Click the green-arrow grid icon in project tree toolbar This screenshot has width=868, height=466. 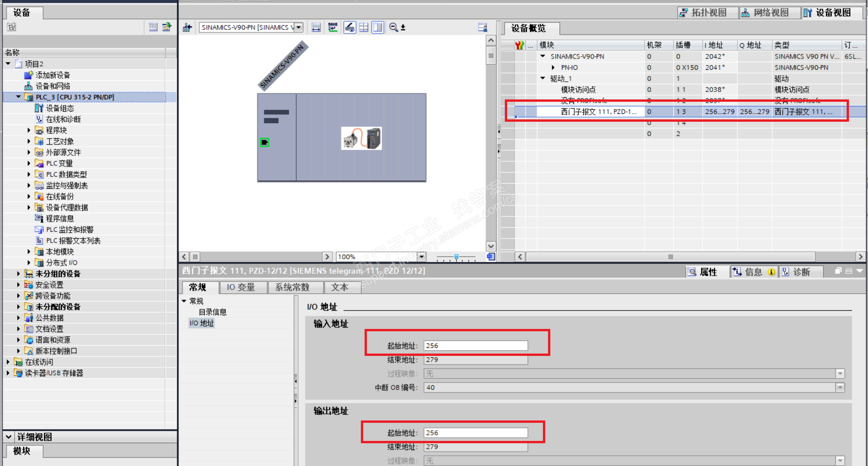pos(167,27)
